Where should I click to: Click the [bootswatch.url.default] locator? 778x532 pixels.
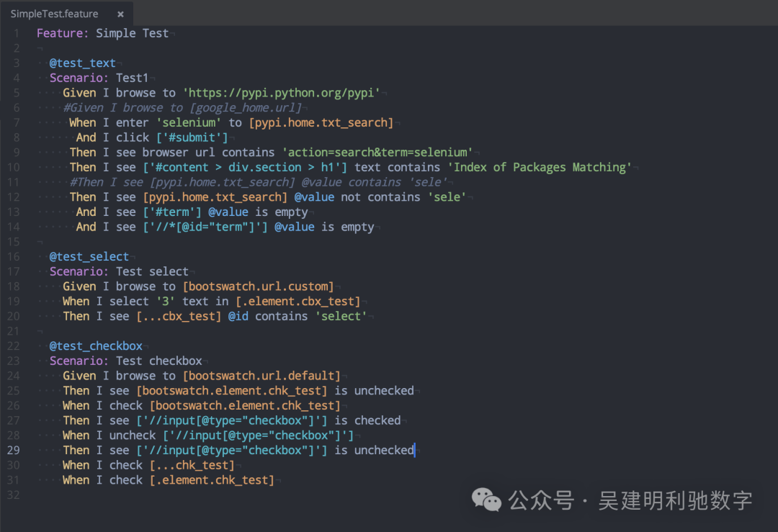[x=261, y=376]
